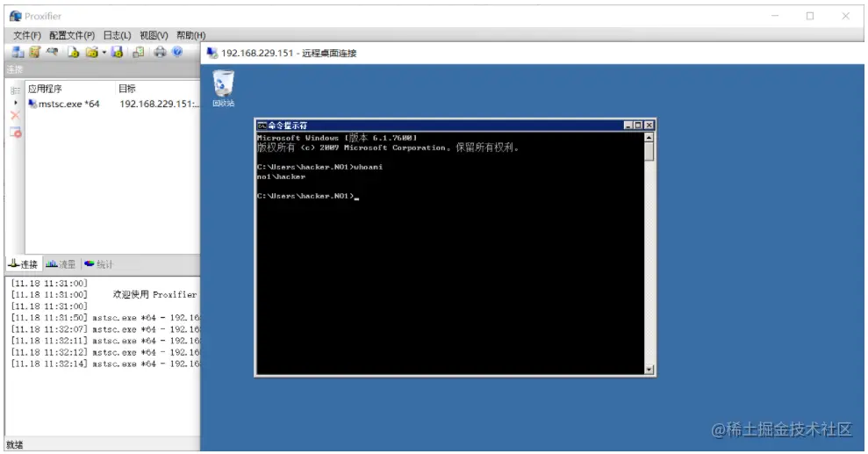Click the 命令提示符 title bar icon
The height and width of the screenshot is (454, 868).
(262, 126)
